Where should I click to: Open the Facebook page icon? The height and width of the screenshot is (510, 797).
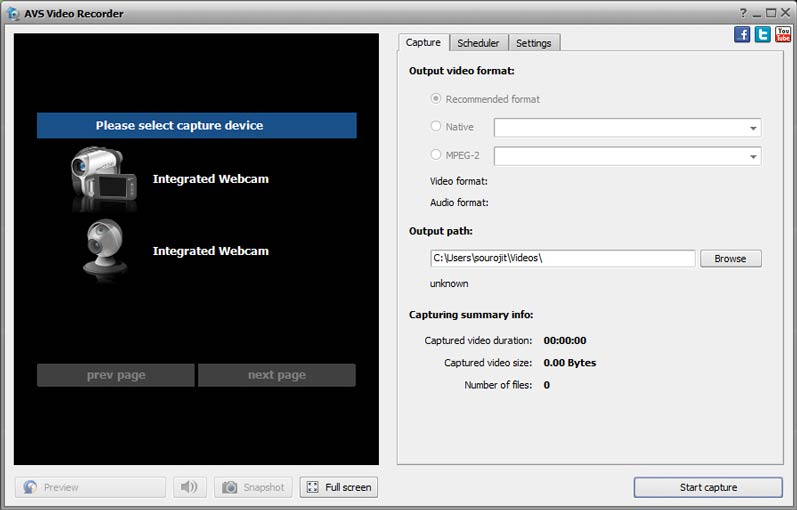click(742, 35)
